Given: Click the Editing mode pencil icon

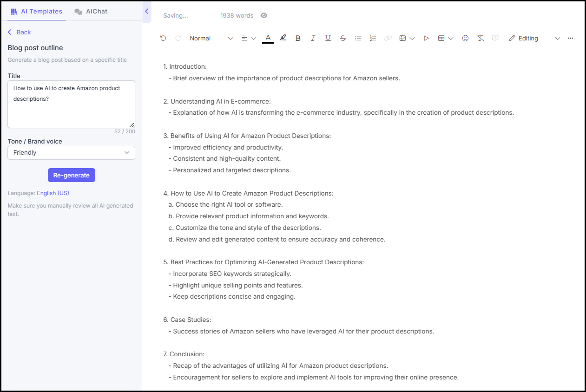Looking at the screenshot, I should [x=512, y=38].
